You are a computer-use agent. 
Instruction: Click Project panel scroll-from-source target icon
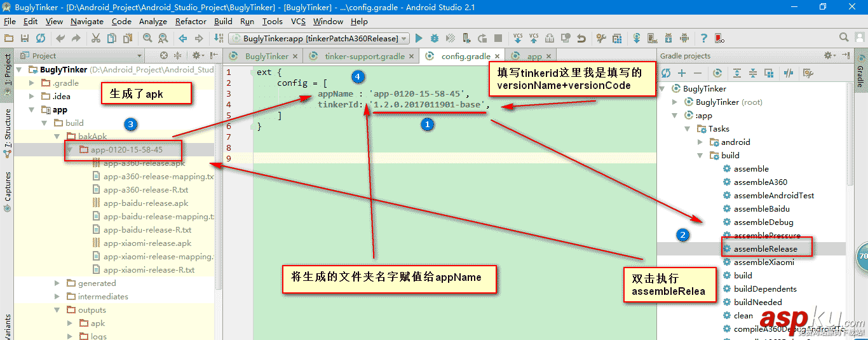(x=164, y=56)
